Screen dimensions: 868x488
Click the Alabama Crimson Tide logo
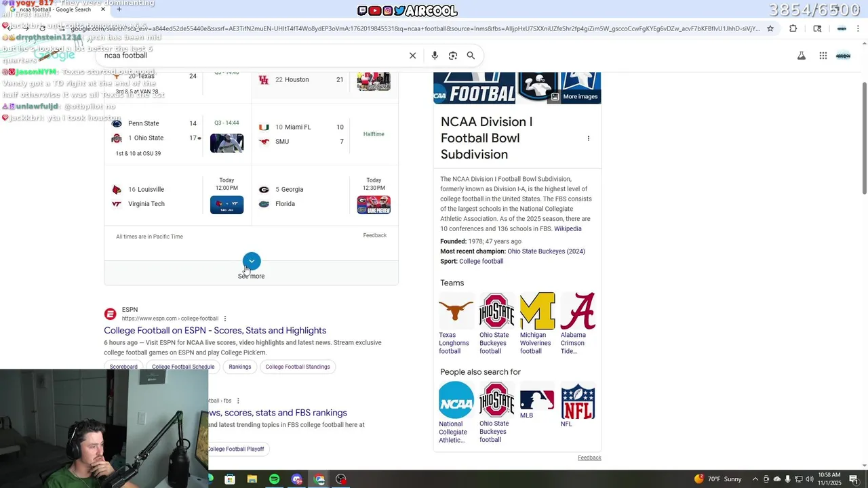[578, 311]
